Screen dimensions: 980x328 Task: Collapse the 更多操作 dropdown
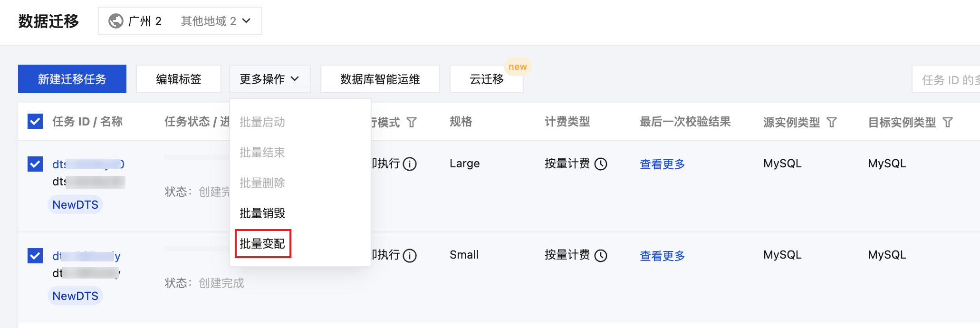click(x=269, y=79)
